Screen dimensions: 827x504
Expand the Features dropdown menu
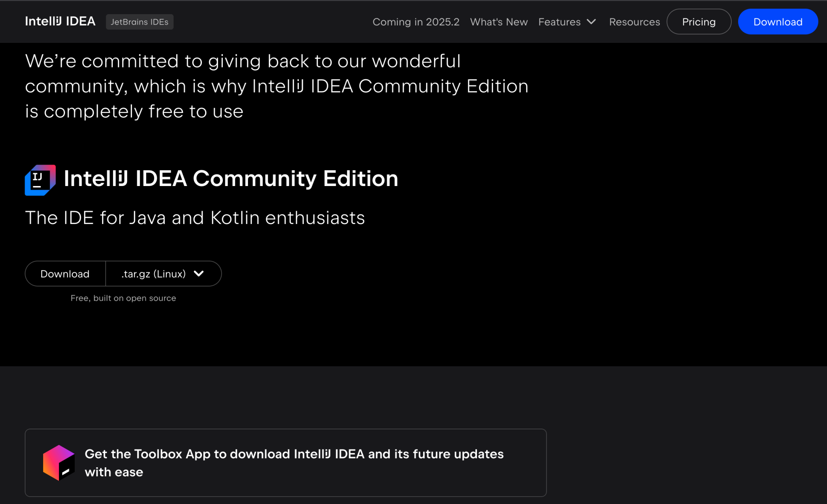567,22
